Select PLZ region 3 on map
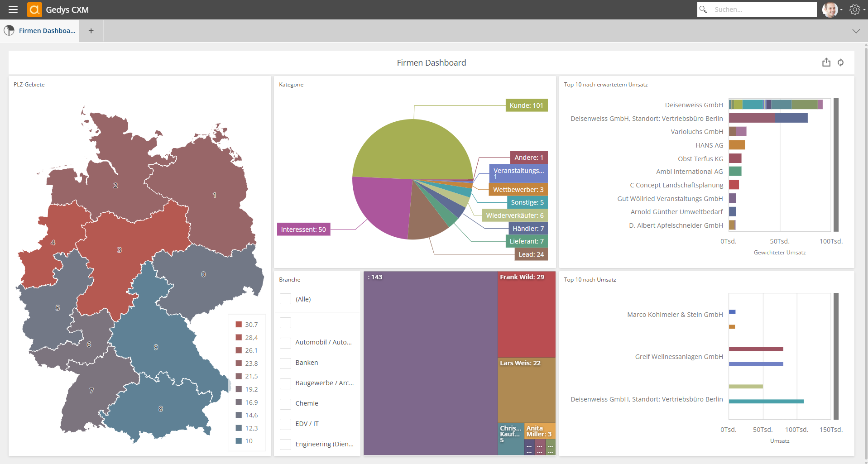 click(120, 250)
